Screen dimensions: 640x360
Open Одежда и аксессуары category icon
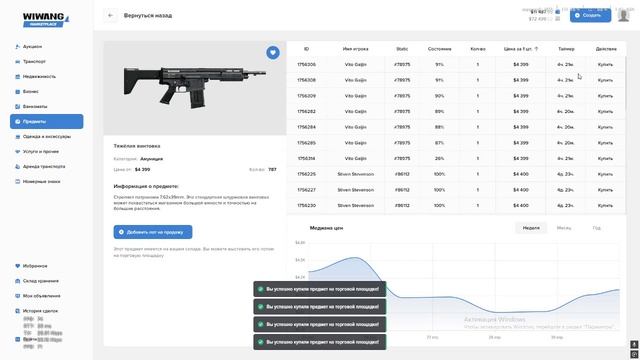(x=18, y=137)
